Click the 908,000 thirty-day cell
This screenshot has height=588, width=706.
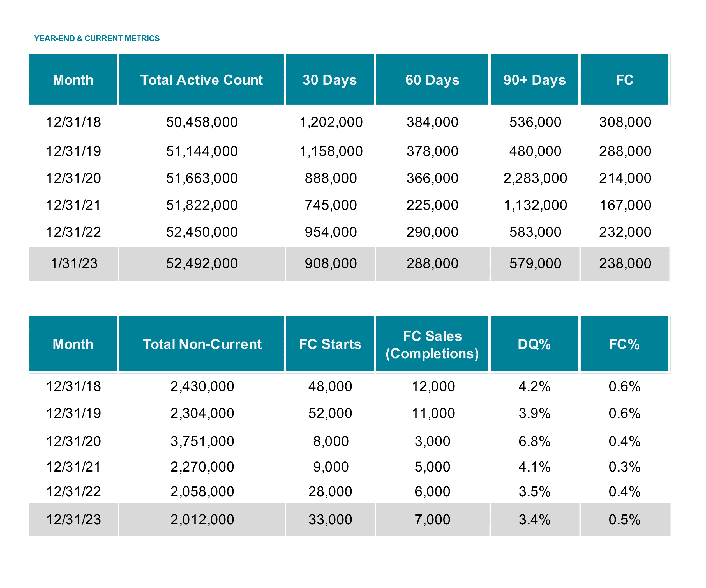point(331,264)
